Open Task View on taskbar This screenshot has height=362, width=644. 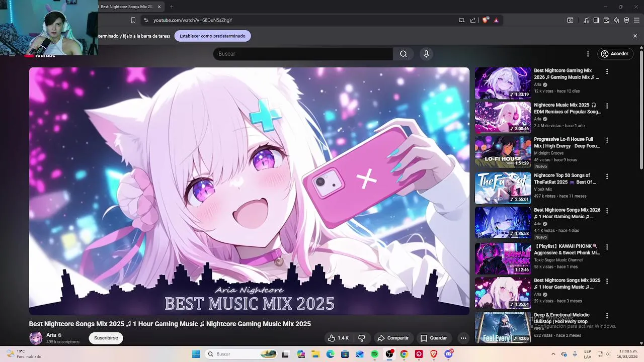pos(285,354)
